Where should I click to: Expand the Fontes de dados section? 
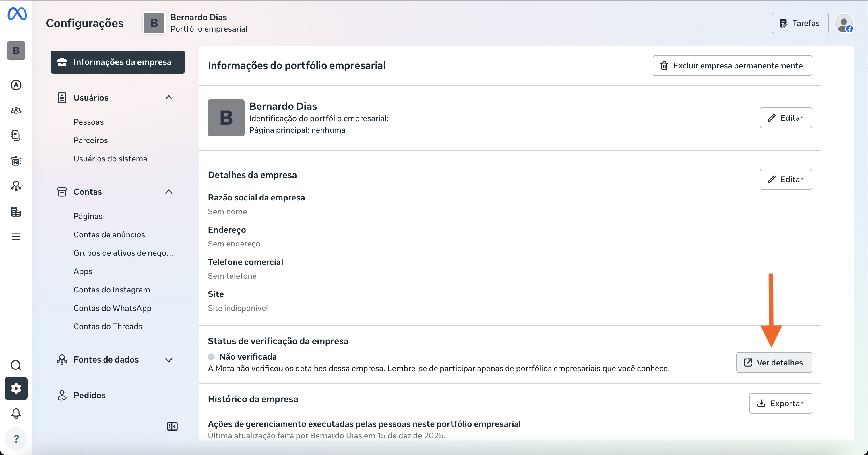[169, 360]
